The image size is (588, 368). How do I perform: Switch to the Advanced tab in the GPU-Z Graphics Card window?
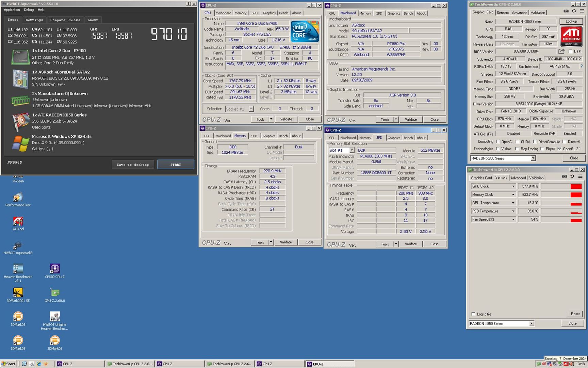coord(520,13)
